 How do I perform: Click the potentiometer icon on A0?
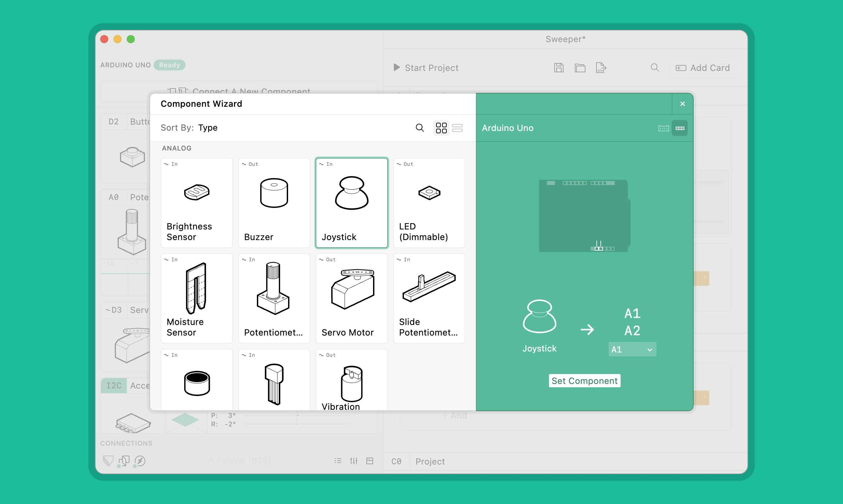pyautogui.click(x=132, y=232)
